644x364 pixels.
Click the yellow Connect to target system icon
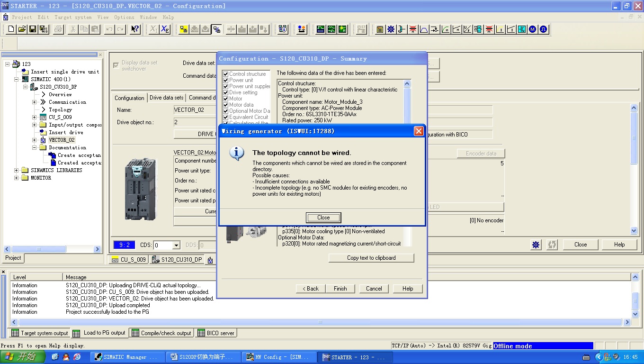click(x=184, y=29)
